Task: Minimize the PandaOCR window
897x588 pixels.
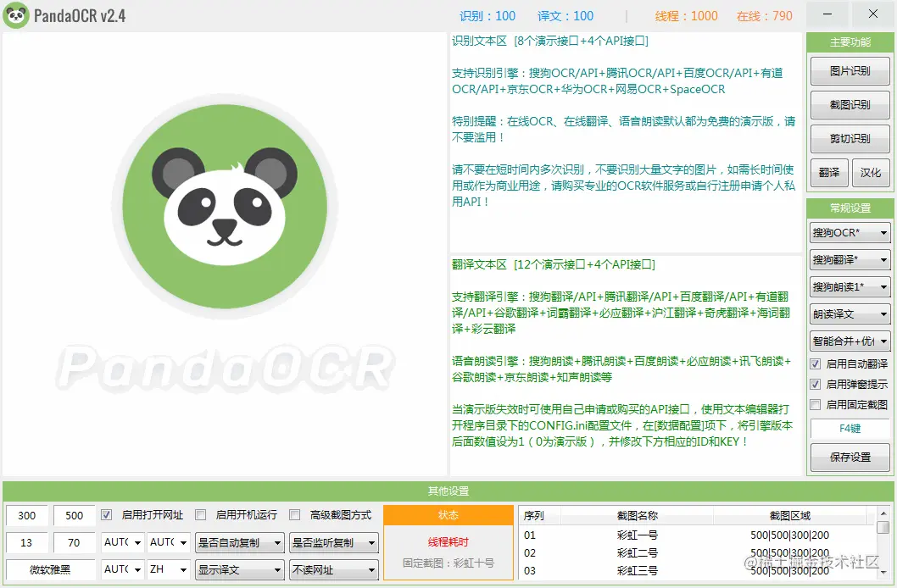Action: click(827, 14)
